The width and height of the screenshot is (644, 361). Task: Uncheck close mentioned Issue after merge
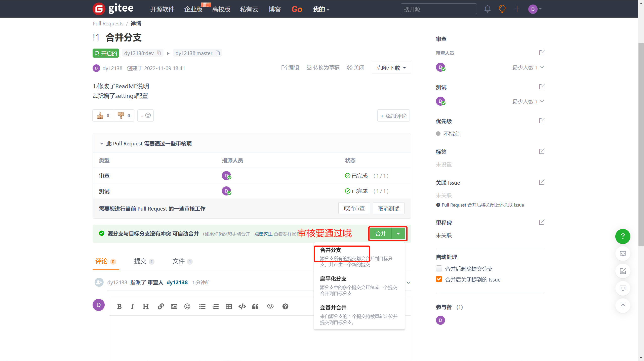click(x=439, y=279)
